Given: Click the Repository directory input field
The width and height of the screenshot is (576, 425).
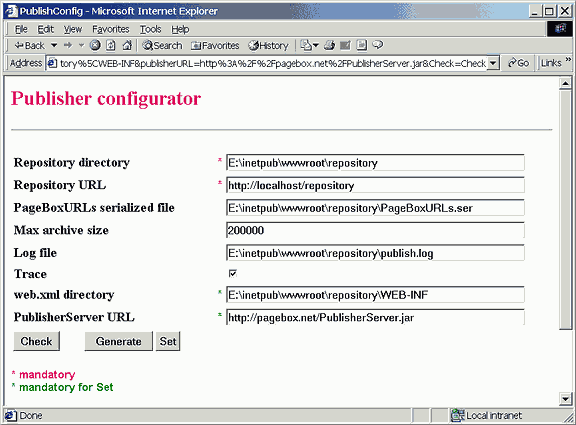Looking at the screenshot, I should (x=375, y=163).
